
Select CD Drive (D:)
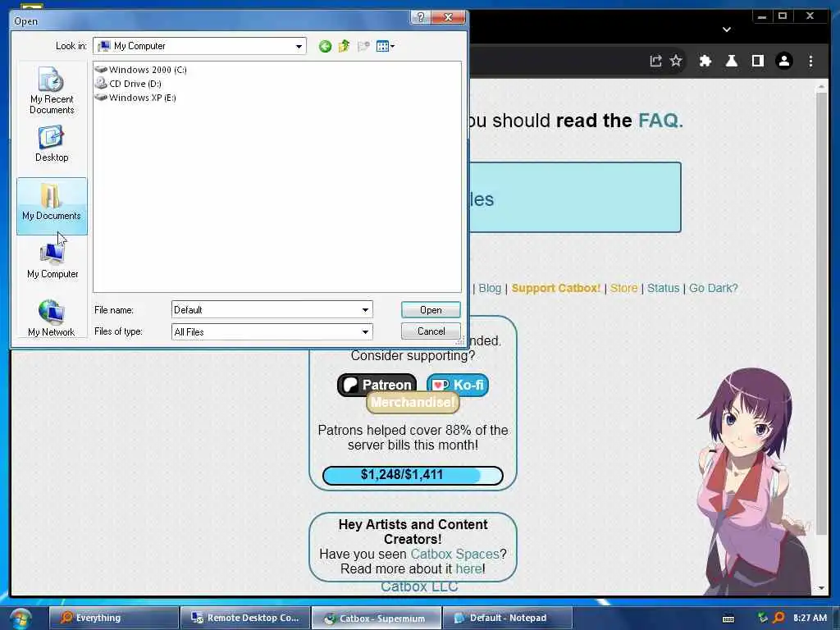[x=128, y=84]
